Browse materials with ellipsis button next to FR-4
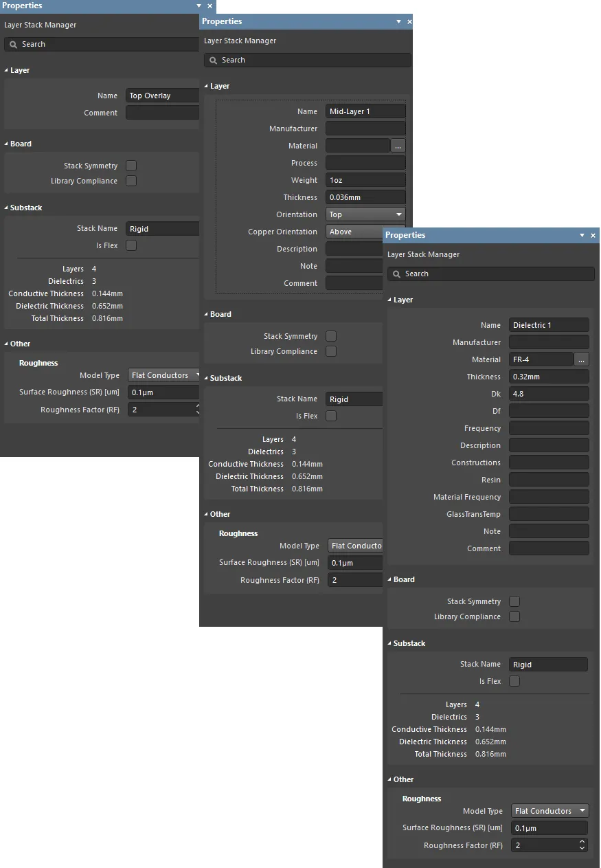Image resolution: width=601 pixels, height=868 pixels. [x=581, y=359]
